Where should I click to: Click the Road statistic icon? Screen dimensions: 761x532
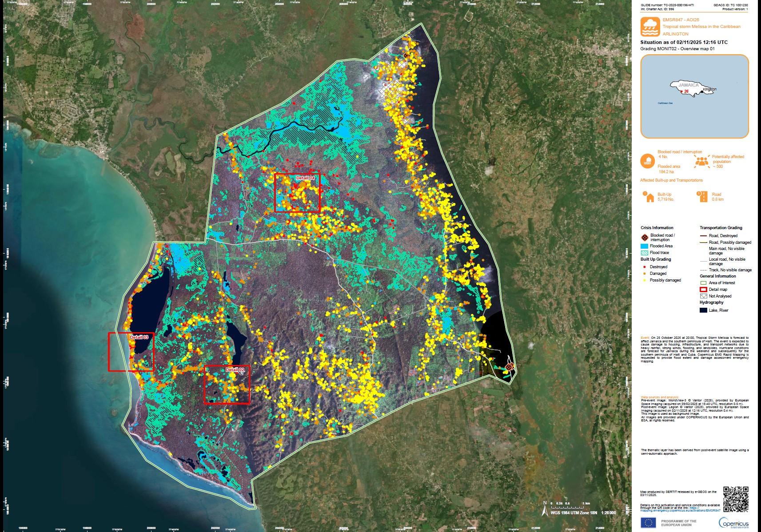click(x=703, y=197)
